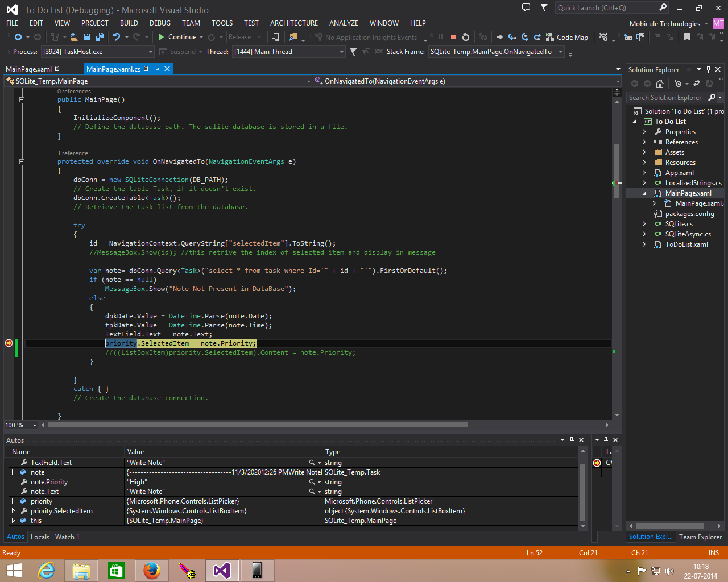Click the text visualizer magnifier for note.Priority
Screen dimensions: 728x582
312,482
